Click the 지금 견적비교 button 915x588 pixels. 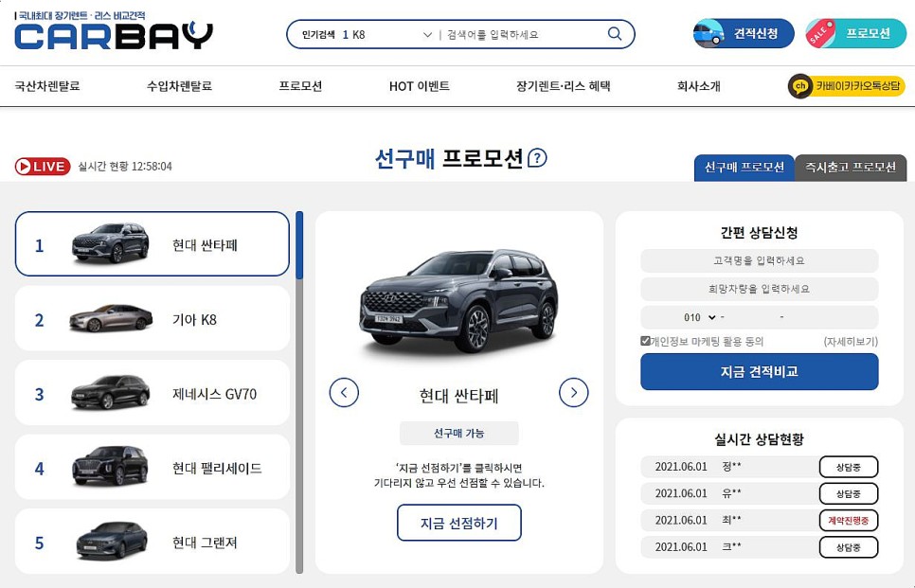tap(760, 371)
